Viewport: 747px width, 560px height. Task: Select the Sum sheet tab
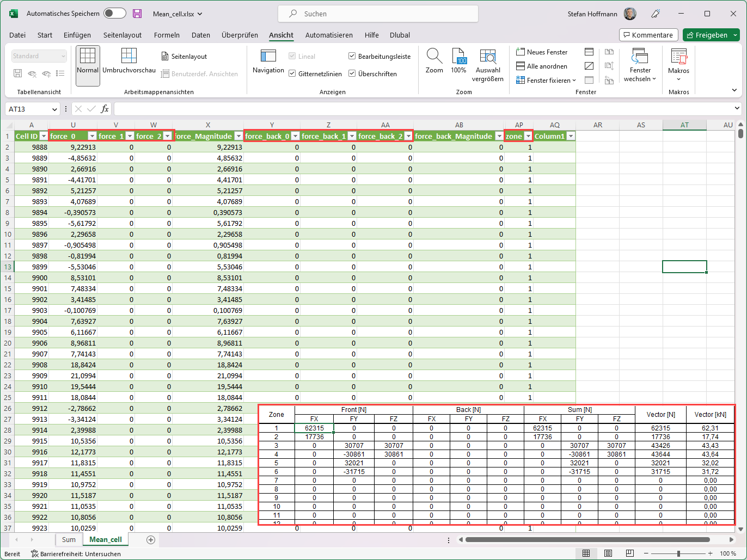tap(69, 539)
